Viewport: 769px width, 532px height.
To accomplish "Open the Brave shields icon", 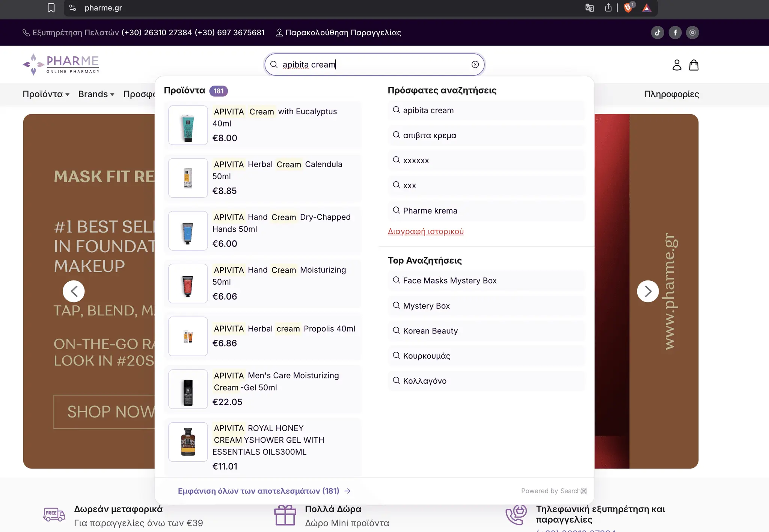I will coord(628,8).
